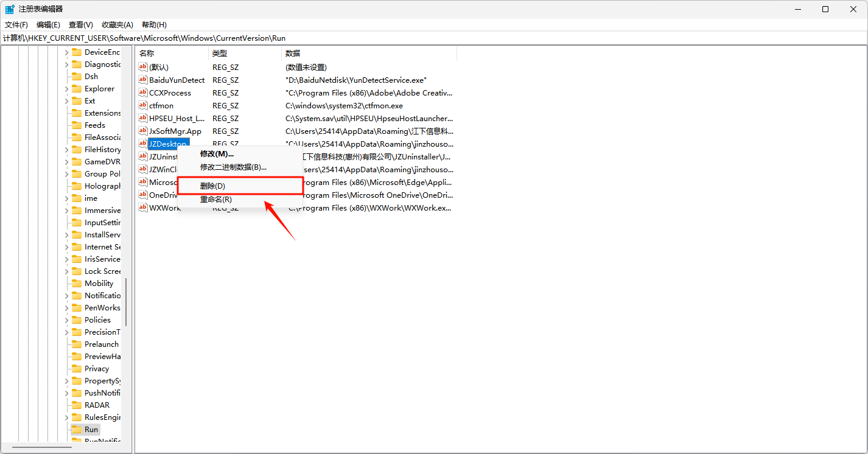Screen dimensions: 868x454
Task: Select the PenWorks key label
Action: pos(102,307)
